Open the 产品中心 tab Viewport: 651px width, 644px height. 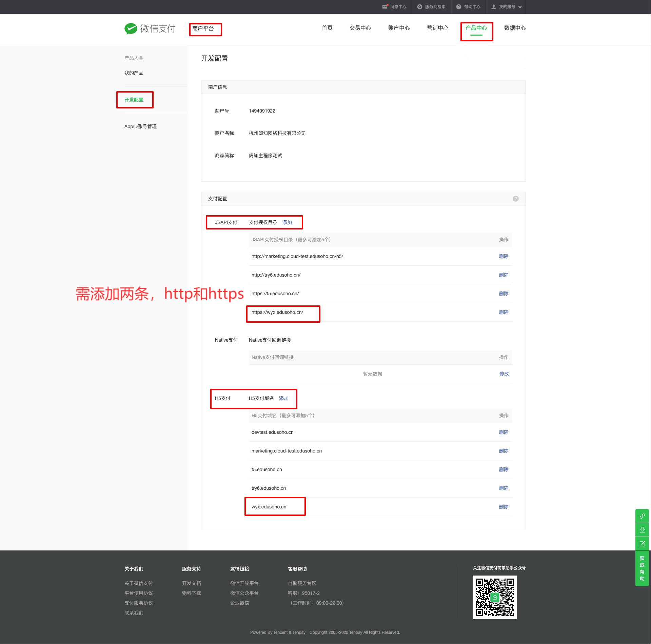click(x=476, y=28)
